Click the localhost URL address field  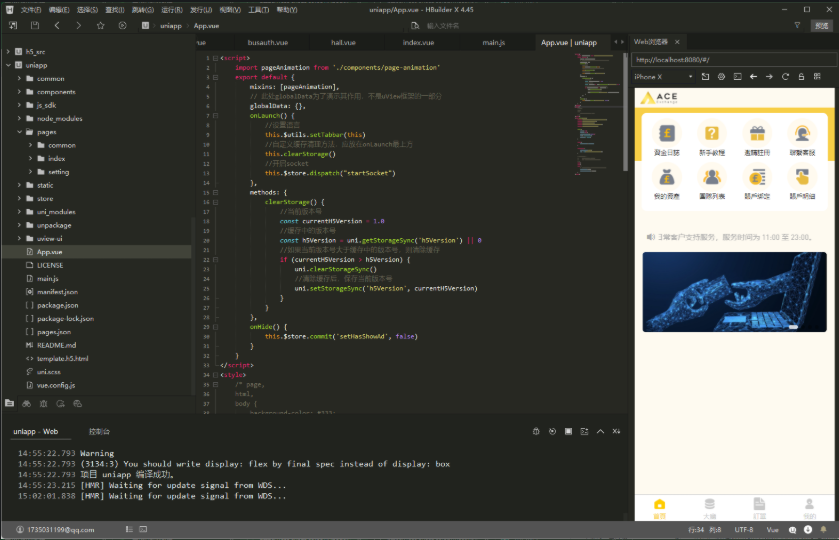733,60
